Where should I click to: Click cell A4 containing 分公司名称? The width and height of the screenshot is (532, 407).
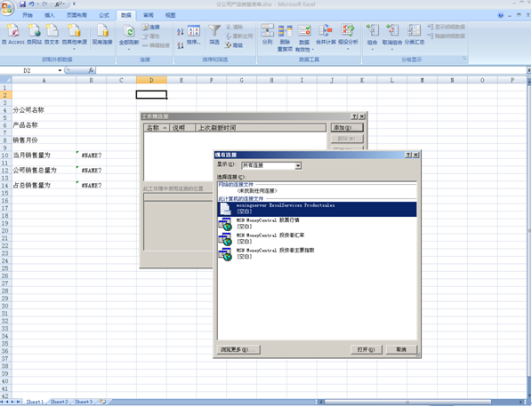coord(44,110)
